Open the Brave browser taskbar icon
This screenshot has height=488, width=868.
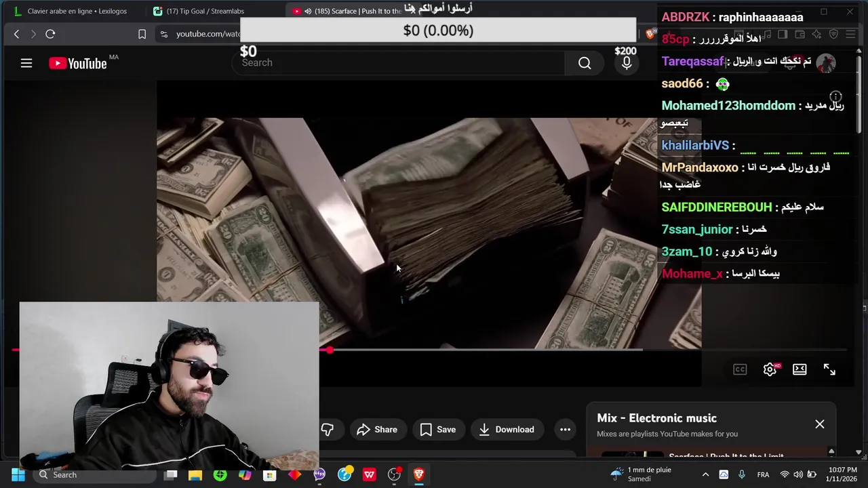coord(418,474)
